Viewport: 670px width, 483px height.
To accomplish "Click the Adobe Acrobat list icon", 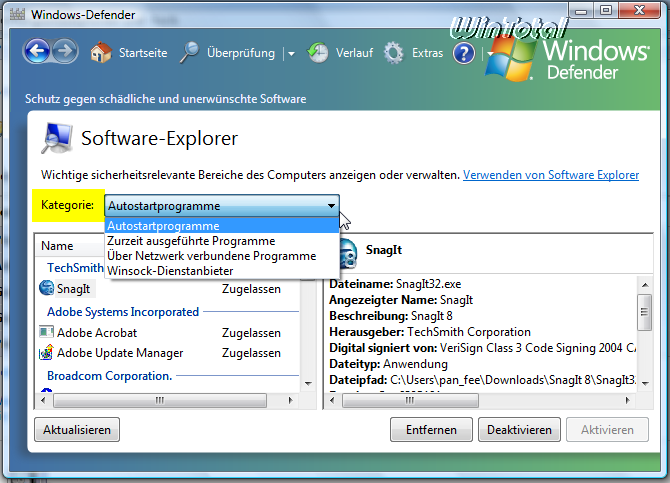I will (x=46, y=332).
